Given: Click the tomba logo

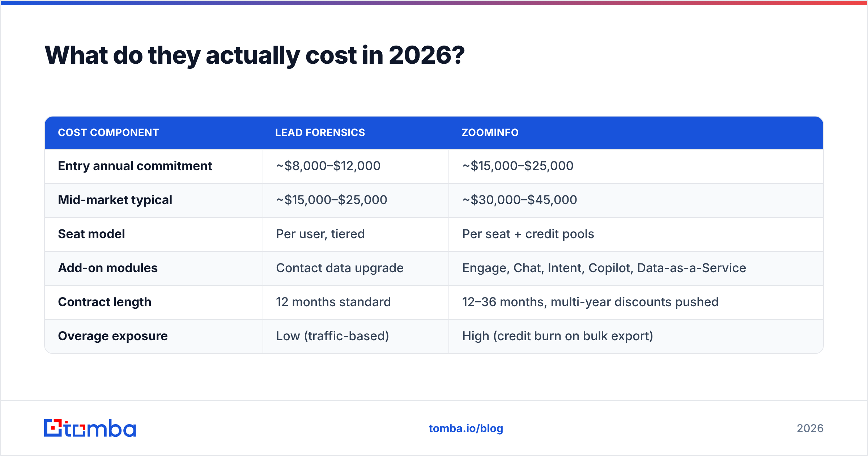Looking at the screenshot, I should (90, 428).
